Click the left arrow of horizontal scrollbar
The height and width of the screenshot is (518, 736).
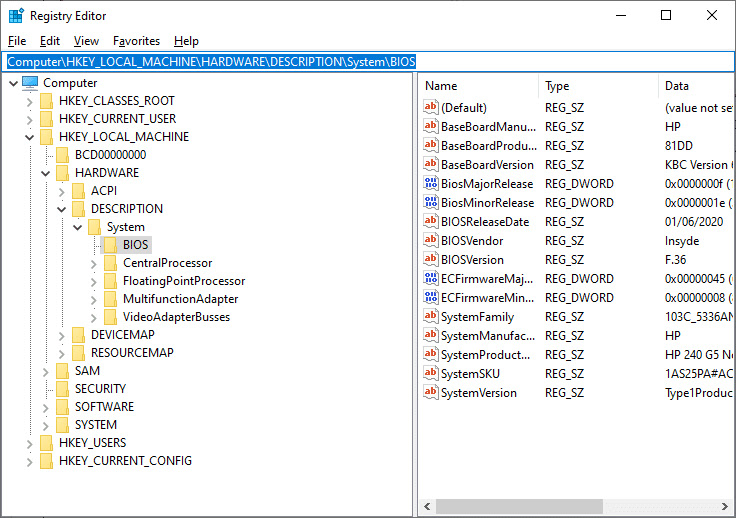(x=427, y=507)
